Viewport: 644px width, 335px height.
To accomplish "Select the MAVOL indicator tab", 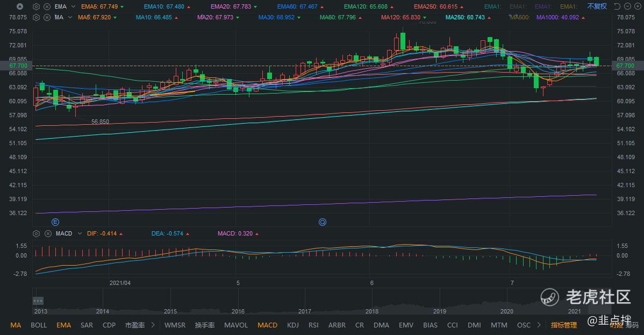I will coord(236,325).
